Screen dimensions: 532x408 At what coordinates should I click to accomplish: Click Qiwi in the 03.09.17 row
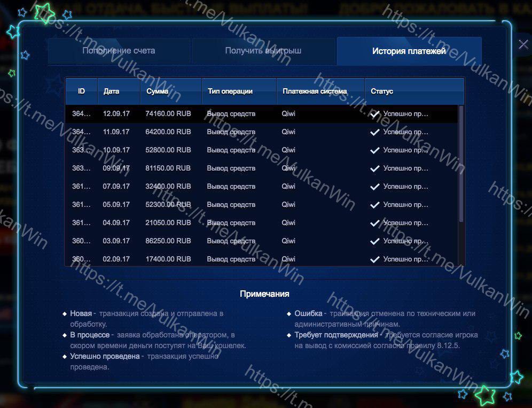288,241
